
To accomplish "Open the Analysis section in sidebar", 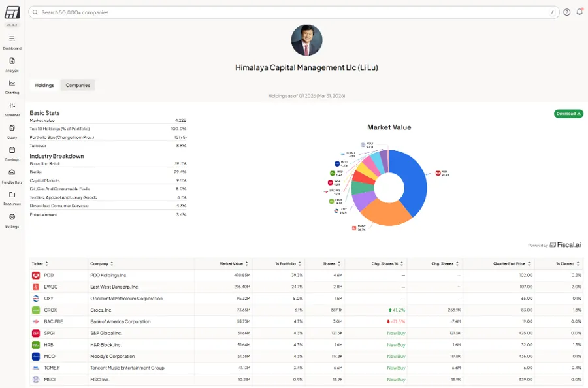I will [12, 65].
